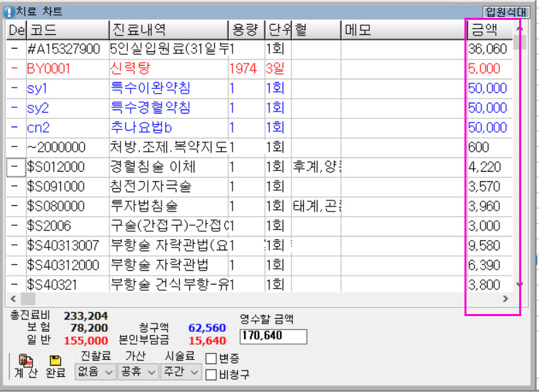Click delete dash on the 추나요법b row
The image size is (539, 392).
point(14,128)
